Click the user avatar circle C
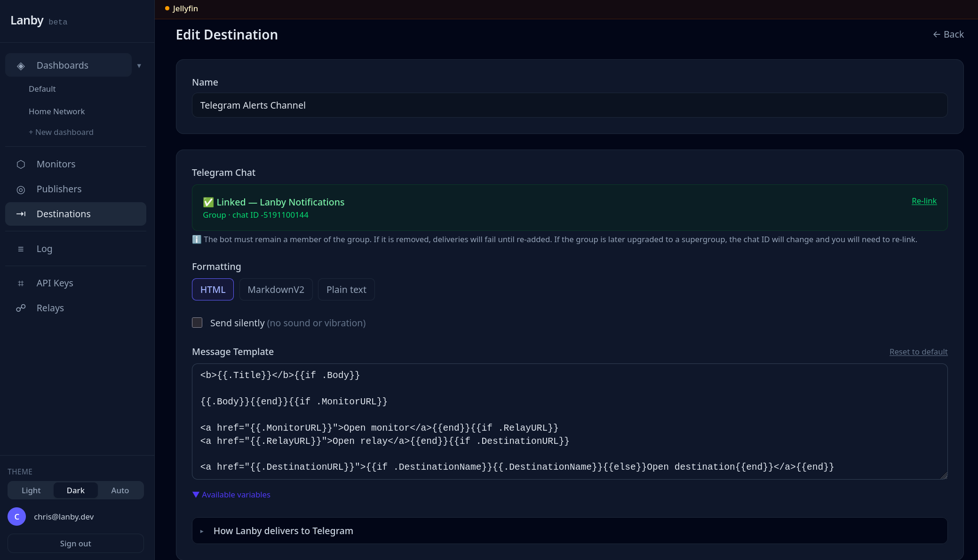978x560 pixels. click(16, 516)
